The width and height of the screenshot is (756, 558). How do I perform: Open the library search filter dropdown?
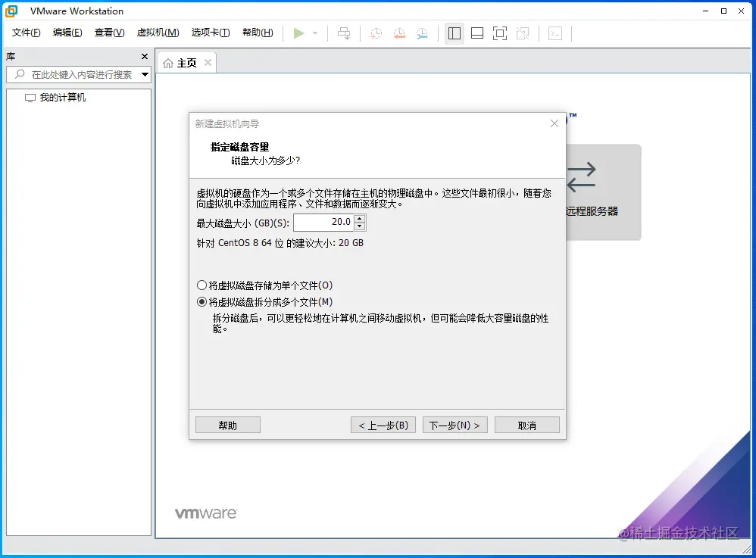click(x=143, y=75)
